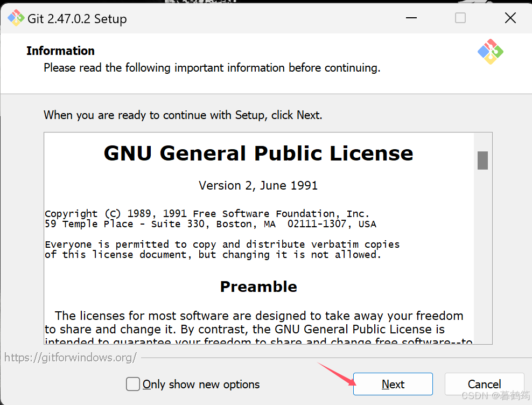532x405 pixels.
Task: Click 'Everyone is permitted to copy' line
Action: 222,245
